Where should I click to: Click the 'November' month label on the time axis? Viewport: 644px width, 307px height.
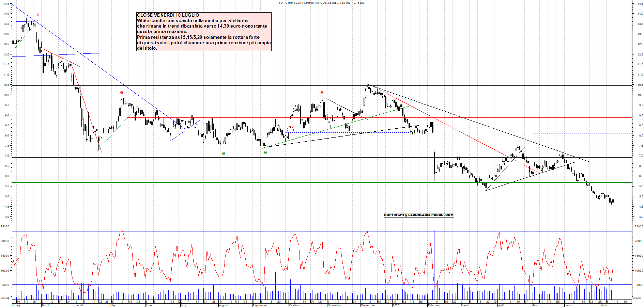(334, 305)
